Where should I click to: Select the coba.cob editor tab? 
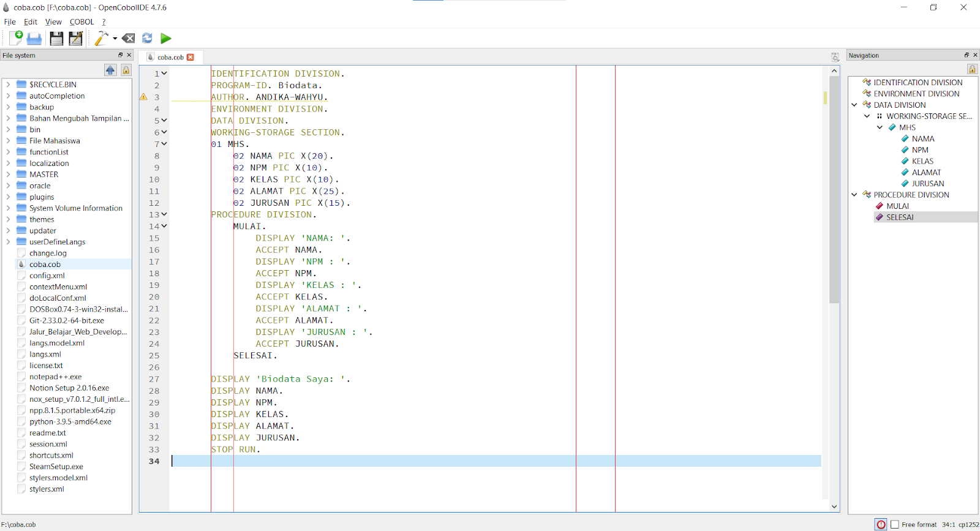pyautogui.click(x=170, y=57)
